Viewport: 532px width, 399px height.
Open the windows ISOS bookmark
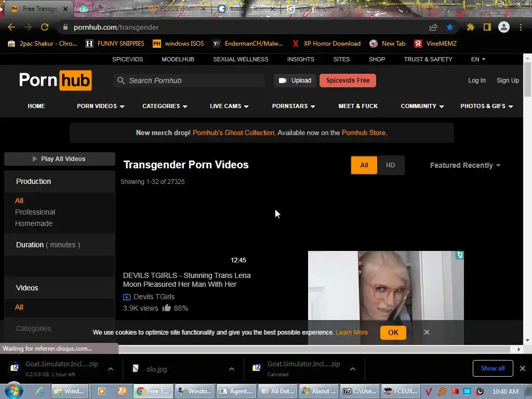click(x=179, y=44)
